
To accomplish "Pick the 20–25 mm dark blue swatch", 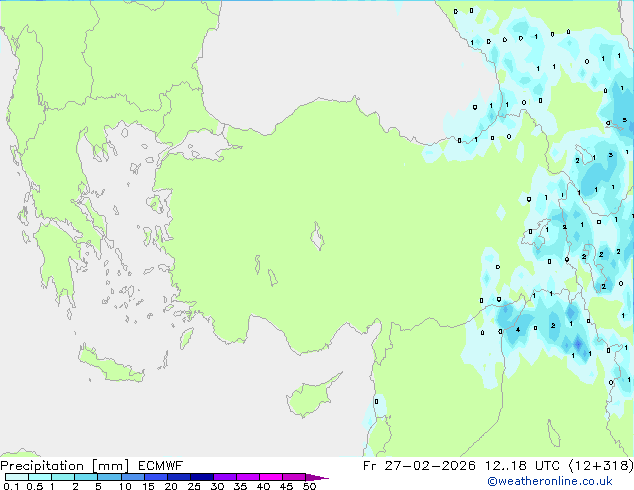I will (x=179, y=477).
